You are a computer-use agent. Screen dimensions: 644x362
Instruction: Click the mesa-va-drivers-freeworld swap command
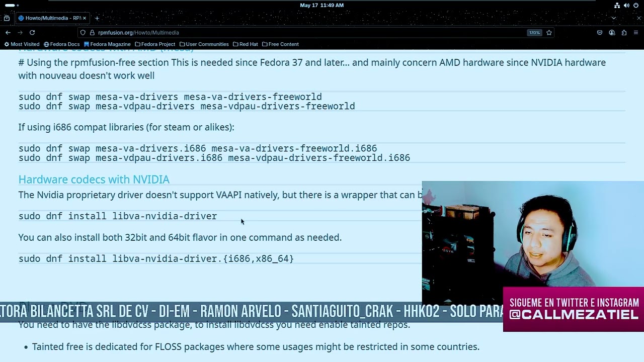pos(170,97)
